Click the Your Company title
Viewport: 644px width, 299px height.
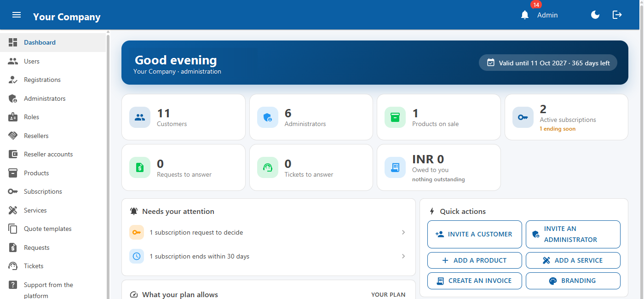(x=67, y=17)
